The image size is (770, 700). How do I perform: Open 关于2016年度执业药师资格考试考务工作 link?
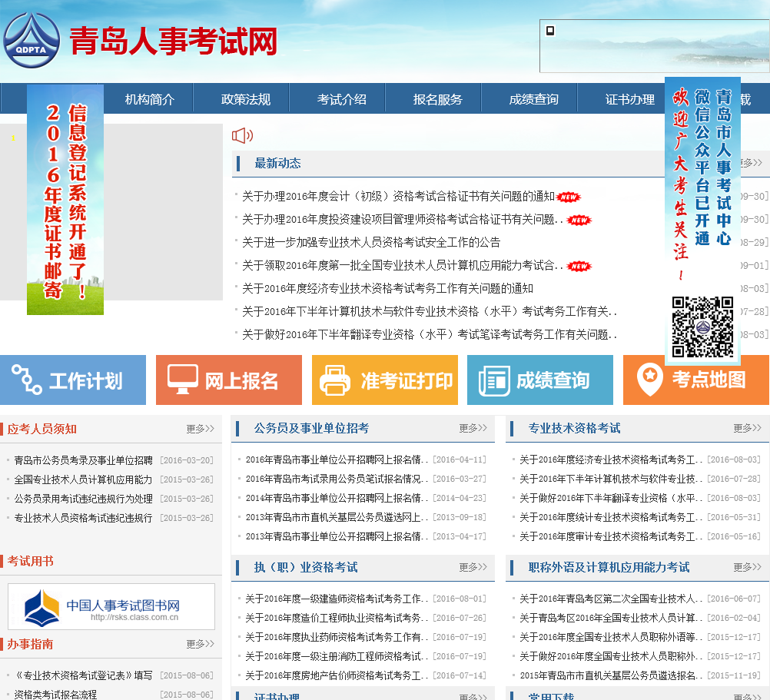[x=337, y=637]
